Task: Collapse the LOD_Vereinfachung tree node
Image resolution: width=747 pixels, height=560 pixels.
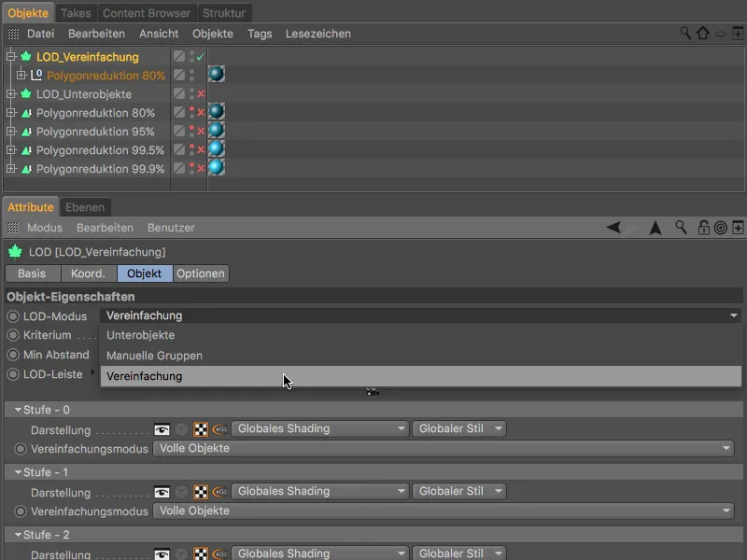Action: pos(10,57)
